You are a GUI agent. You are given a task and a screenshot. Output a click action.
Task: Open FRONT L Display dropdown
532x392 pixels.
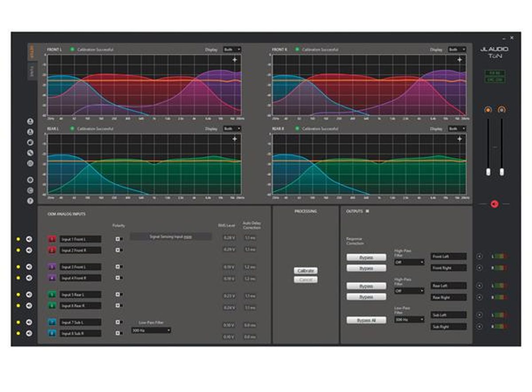[232, 50]
